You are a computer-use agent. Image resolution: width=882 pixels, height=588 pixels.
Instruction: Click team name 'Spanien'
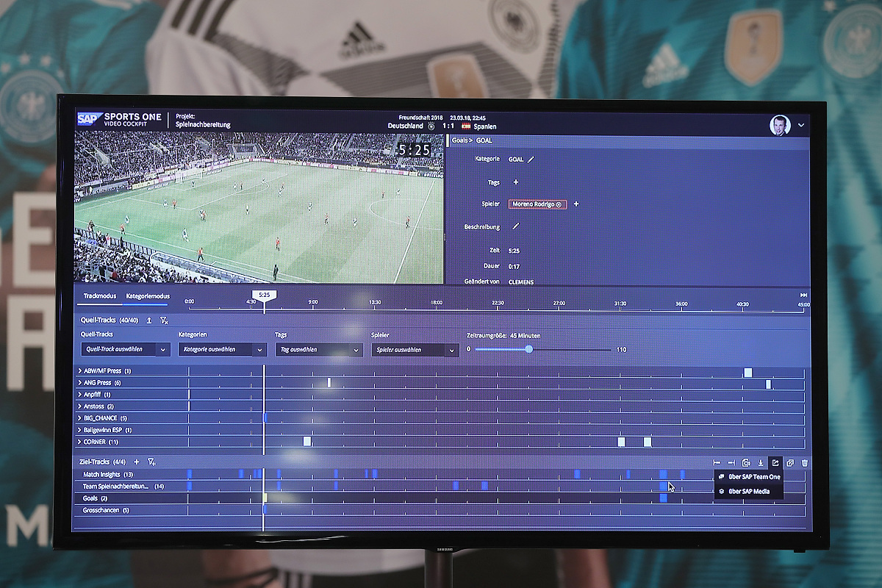[x=484, y=126]
